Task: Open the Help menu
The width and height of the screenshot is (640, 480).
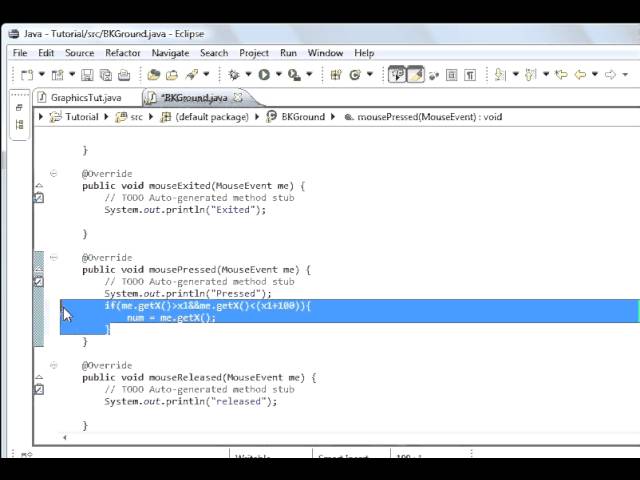Action: [364, 53]
